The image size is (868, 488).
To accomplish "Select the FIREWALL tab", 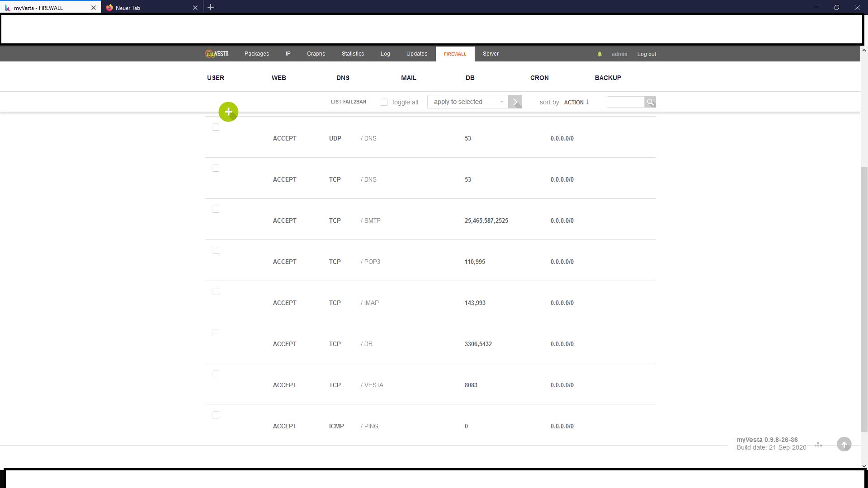I will [x=455, y=54].
